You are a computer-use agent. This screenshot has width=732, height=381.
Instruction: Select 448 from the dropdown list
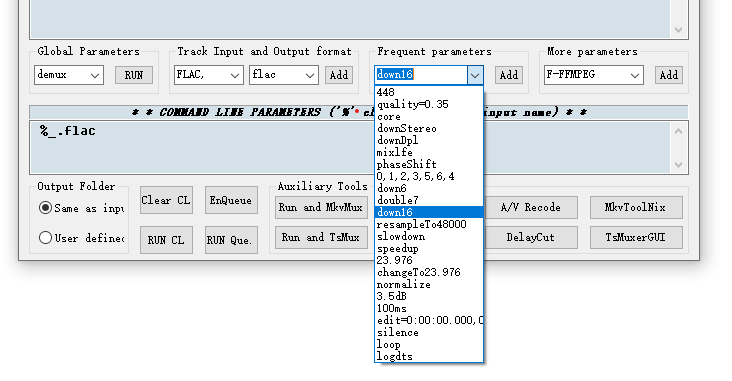click(x=429, y=92)
